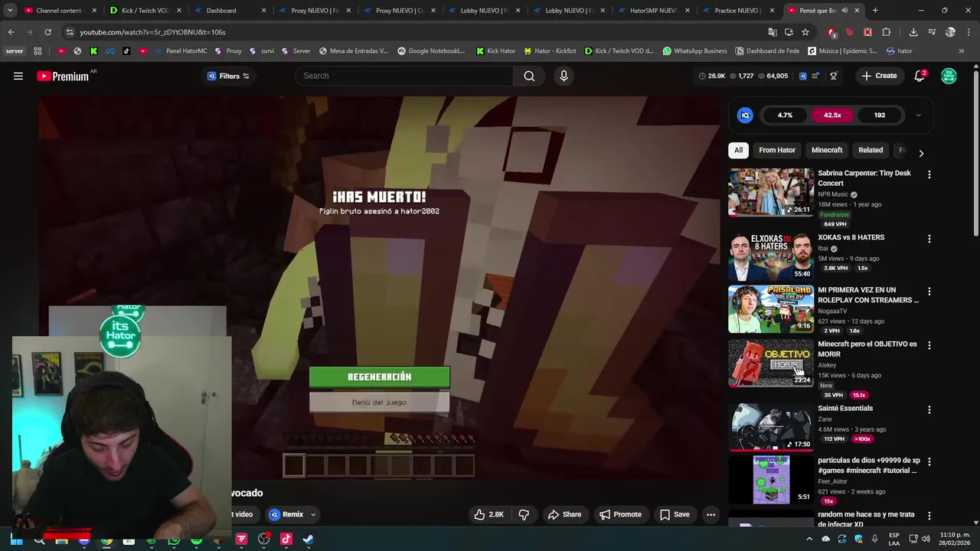Show hidden system tray icons

click(x=809, y=539)
